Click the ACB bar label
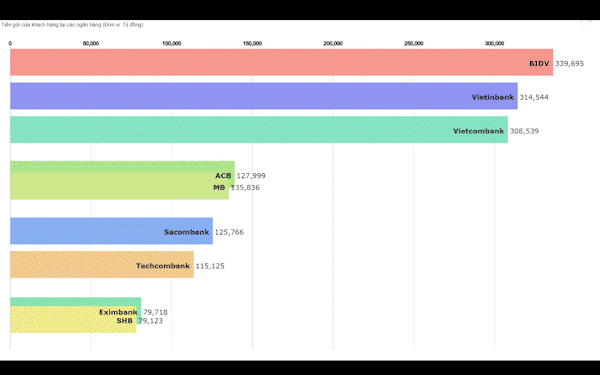 coord(223,176)
